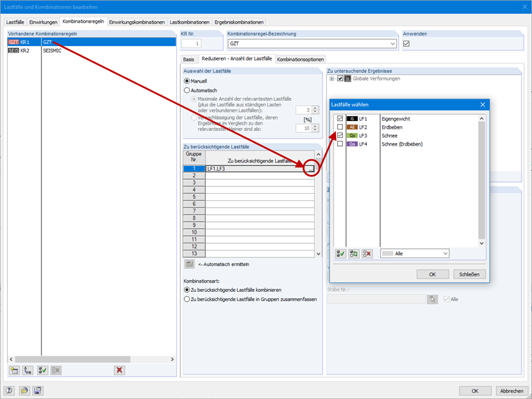
Task: Click invert selection icon in Lastfälle wählen
Action: click(x=354, y=253)
